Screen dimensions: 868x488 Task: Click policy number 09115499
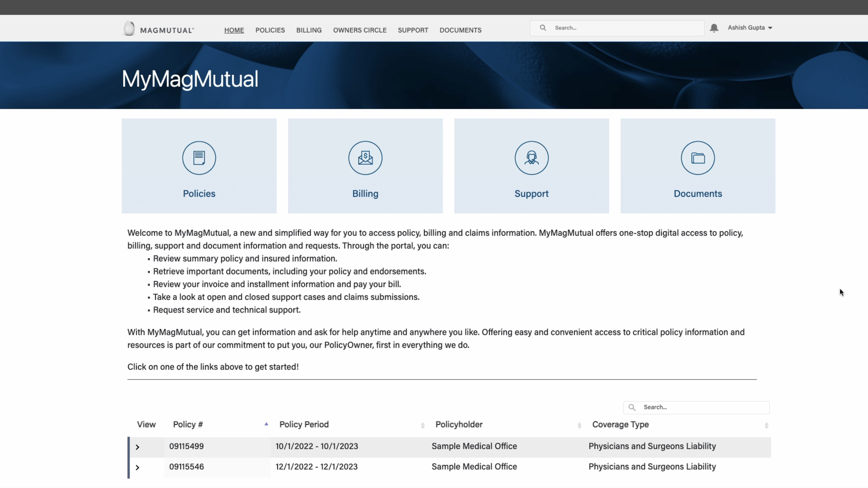(x=186, y=446)
